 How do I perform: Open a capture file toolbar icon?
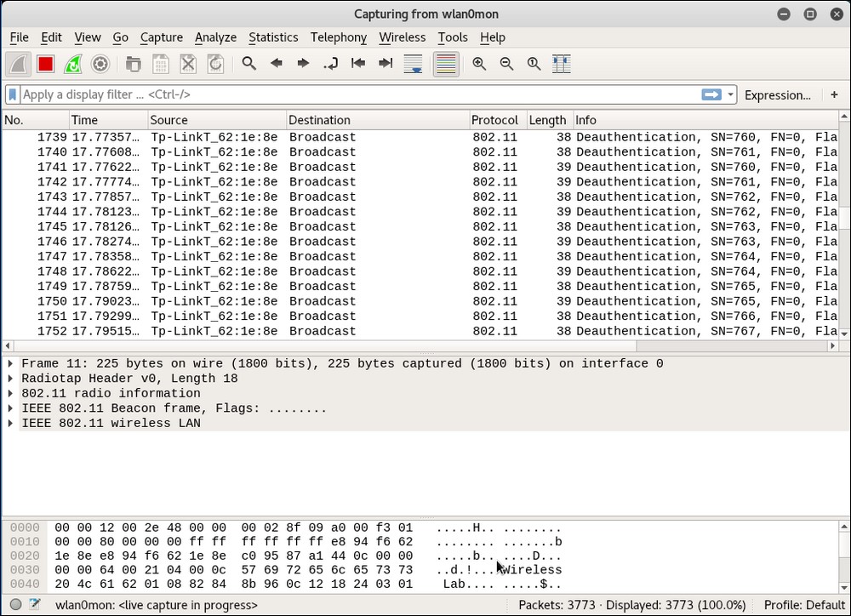click(x=133, y=64)
